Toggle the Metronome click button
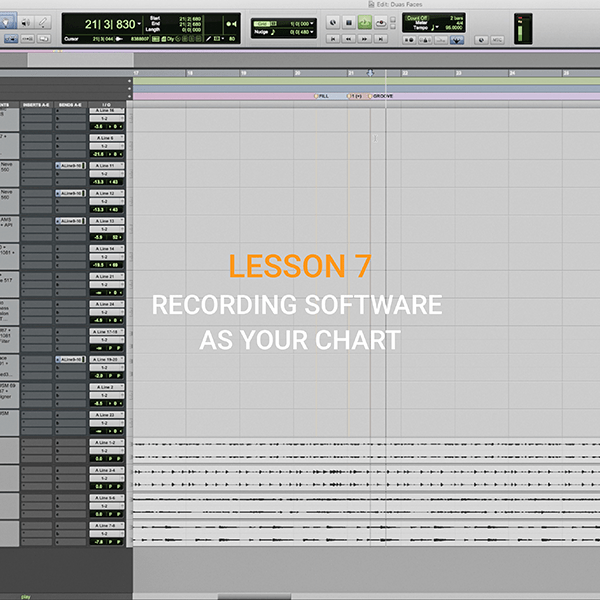This screenshot has width=600, height=600. coord(425,40)
